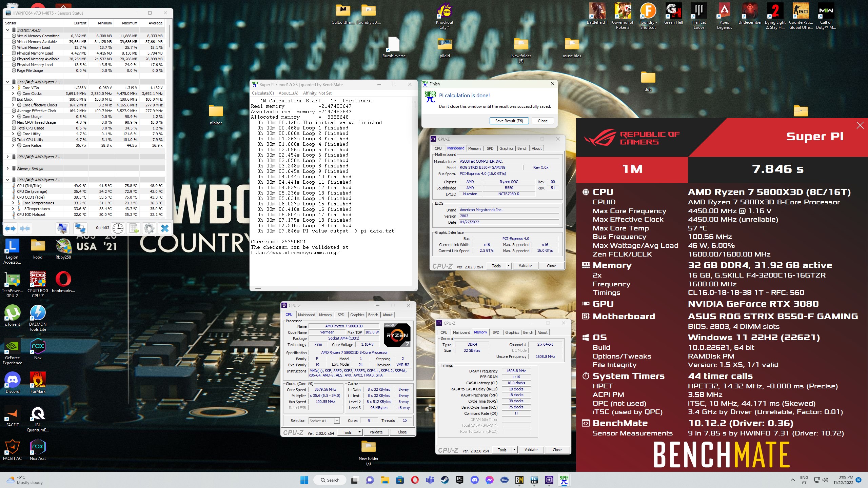868x488 pixels.
Task: Open weather widget showing Mostly cloudy
Action: click(x=24, y=480)
